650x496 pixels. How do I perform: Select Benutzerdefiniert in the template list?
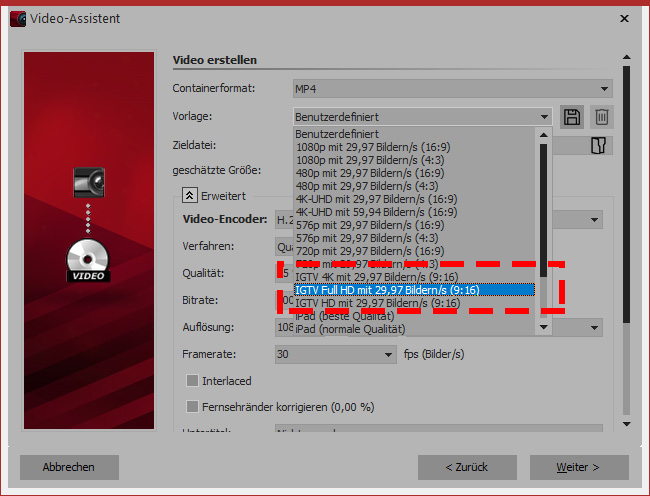(x=415, y=134)
